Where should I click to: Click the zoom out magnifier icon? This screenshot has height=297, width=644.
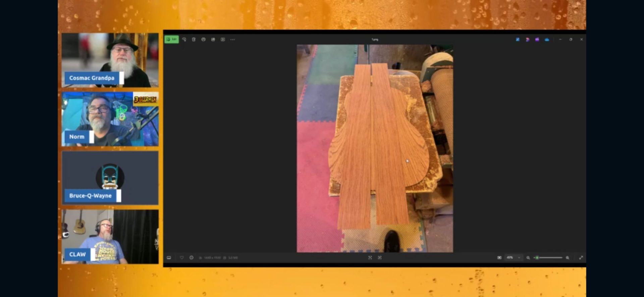(528, 258)
